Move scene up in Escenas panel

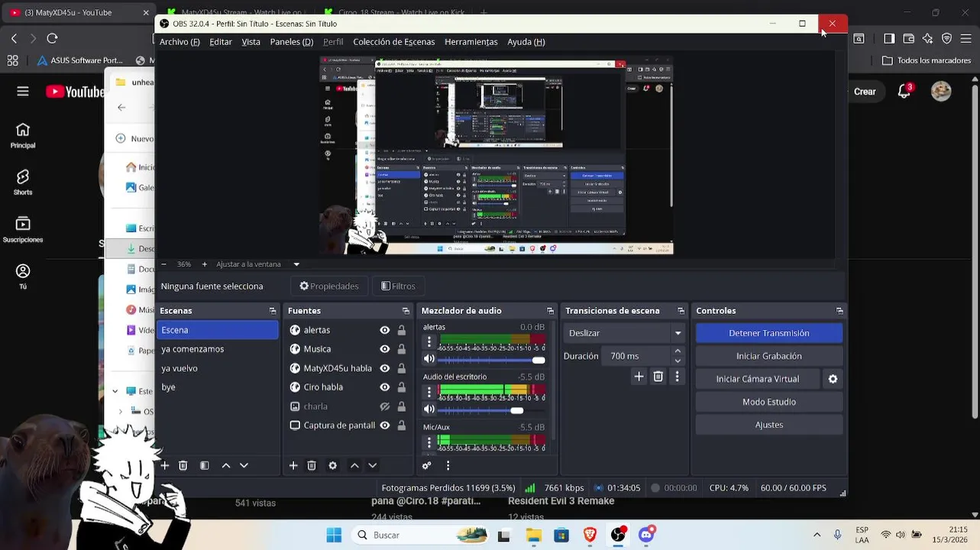pos(226,465)
